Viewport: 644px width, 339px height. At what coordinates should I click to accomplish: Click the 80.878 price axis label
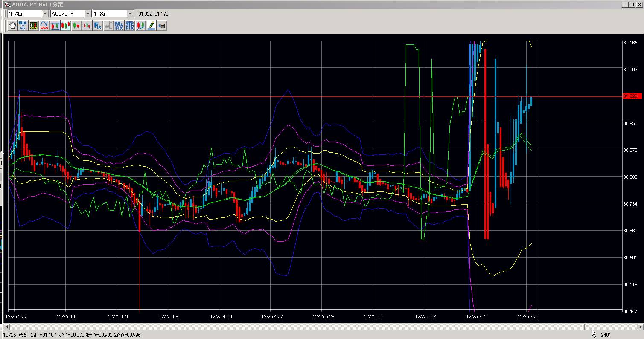tap(630, 150)
